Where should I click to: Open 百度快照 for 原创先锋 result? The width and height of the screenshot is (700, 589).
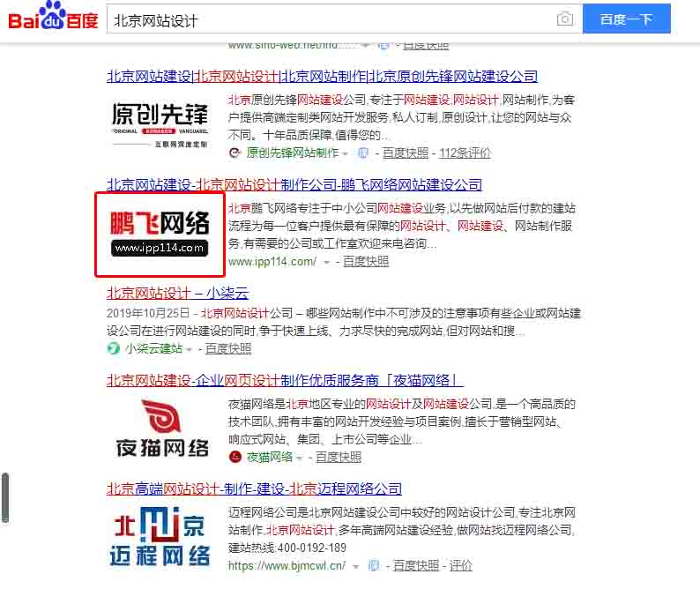[x=405, y=153]
